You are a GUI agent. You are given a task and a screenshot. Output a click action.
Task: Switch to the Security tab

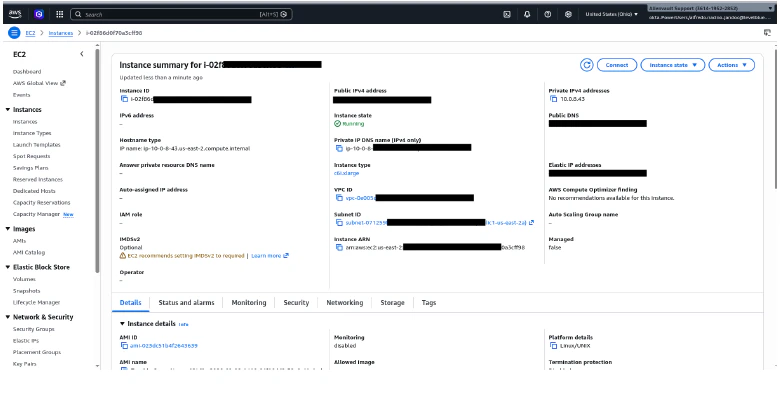[x=296, y=302]
